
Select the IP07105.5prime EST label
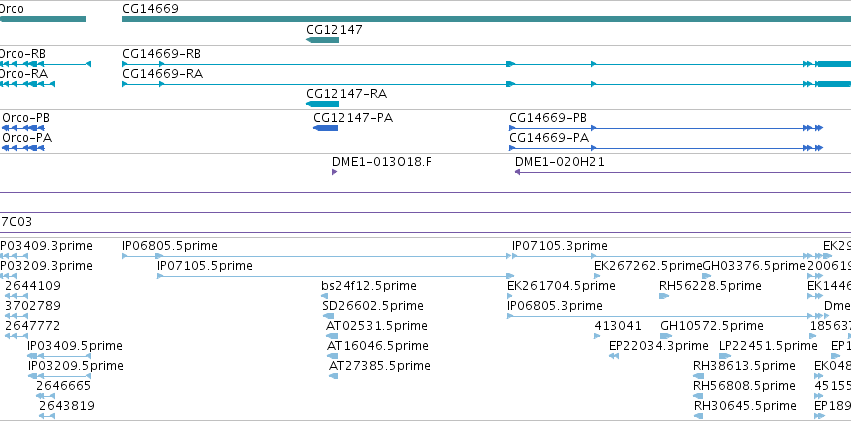(x=205, y=266)
